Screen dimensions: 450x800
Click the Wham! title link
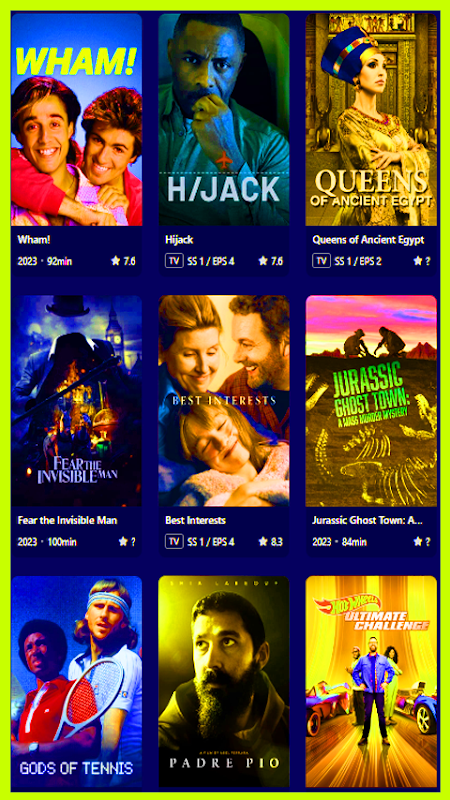click(x=34, y=240)
